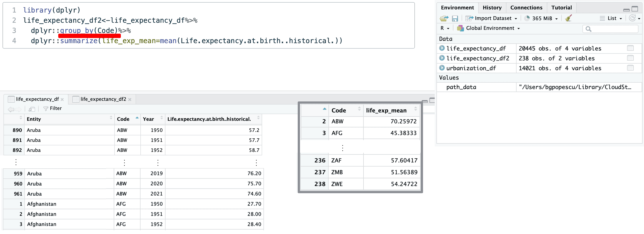This screenshot has width=644, height=234.
Task: View life_expectancy_df2 using its table icon
Action: click(630, 58)
